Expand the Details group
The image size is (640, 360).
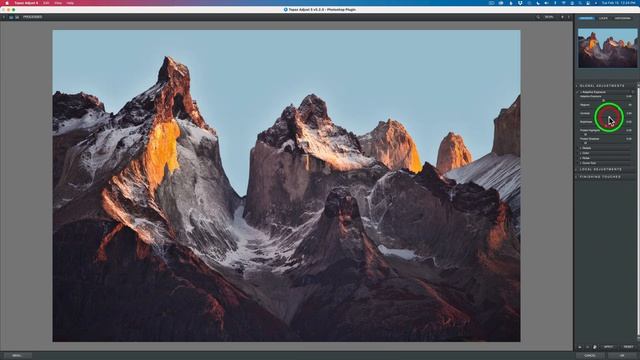tap(586, 148)
